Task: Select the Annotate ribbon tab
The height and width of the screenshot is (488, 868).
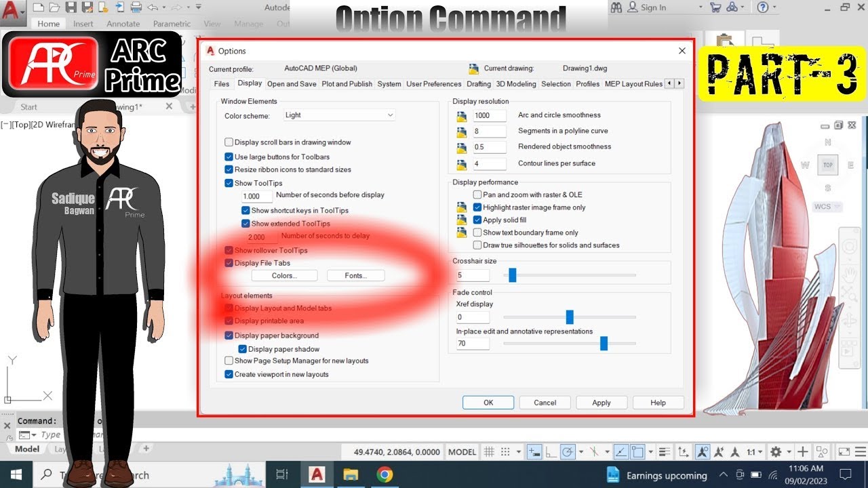Action: point(123,24)
